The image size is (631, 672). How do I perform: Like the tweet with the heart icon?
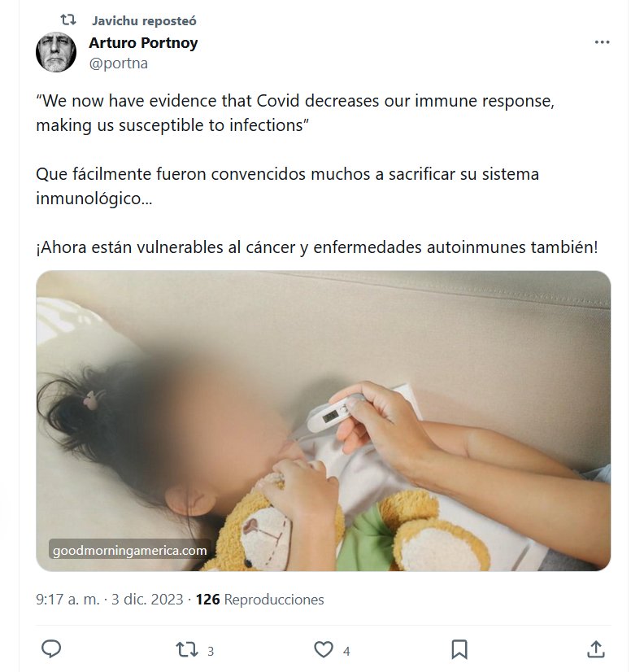[324, 649]
